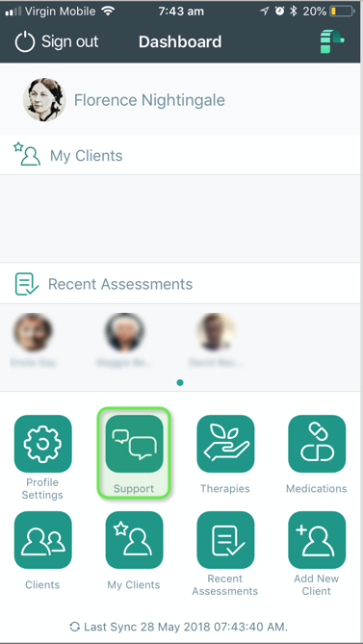
Task: Open Florence Nightingale profile photo
Action: point(44,100)
